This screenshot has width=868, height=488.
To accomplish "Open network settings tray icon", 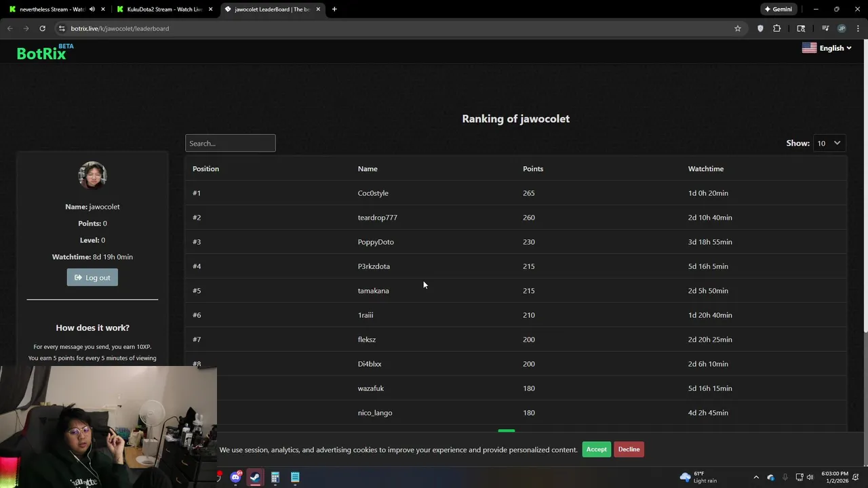I will (x=800, y=477).
